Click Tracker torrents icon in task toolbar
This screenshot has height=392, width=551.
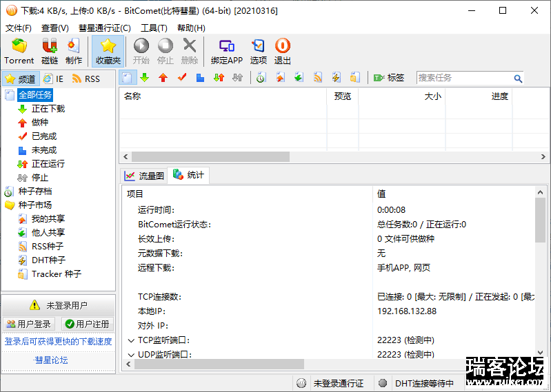point(355,78)
